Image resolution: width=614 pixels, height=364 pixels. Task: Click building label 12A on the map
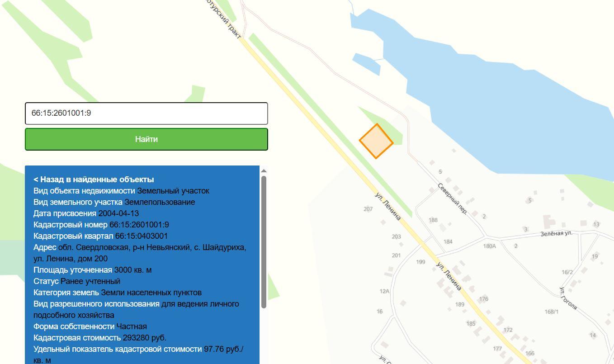coord(384,291)
